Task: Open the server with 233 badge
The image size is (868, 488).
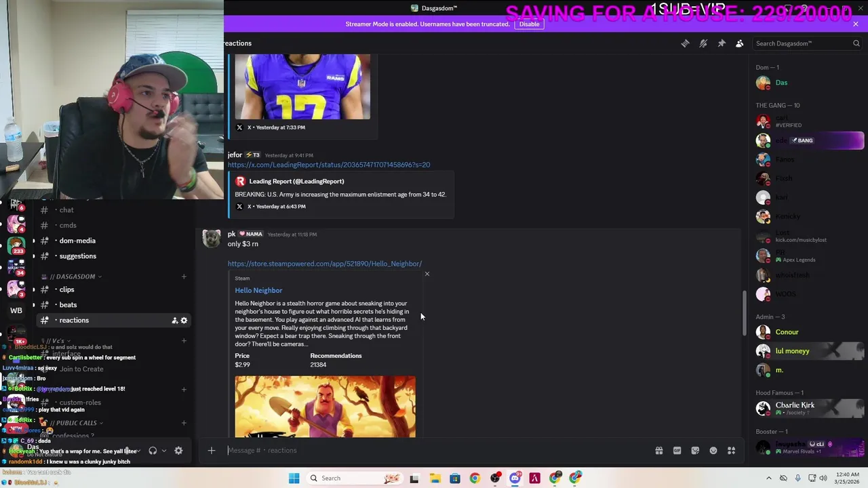Action: coord(16,245)
